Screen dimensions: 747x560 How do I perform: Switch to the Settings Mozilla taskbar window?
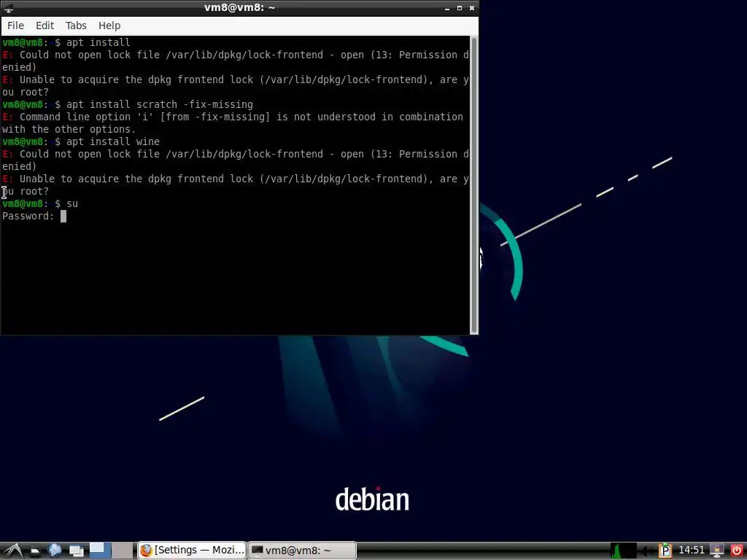click(192, 551)
